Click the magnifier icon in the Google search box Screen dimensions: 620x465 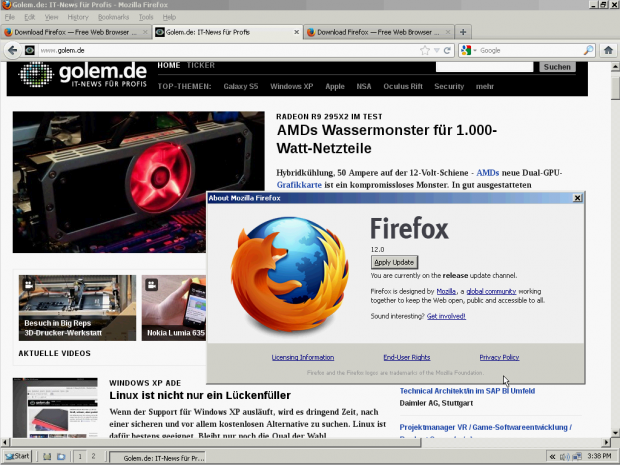coord(588,50)
